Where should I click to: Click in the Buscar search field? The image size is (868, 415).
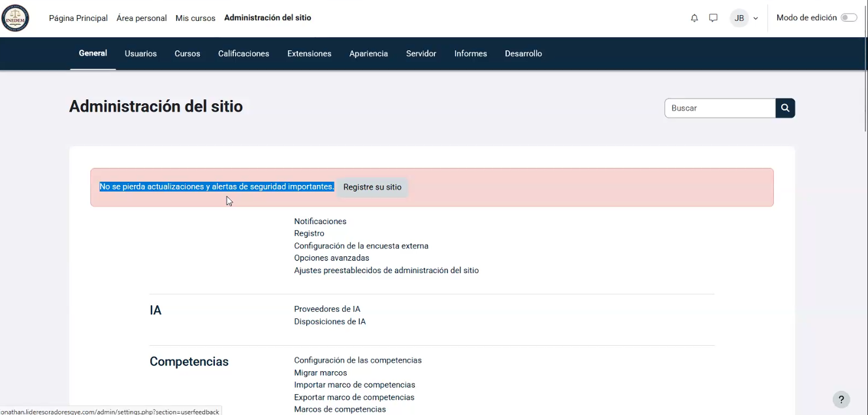(720, 108)
